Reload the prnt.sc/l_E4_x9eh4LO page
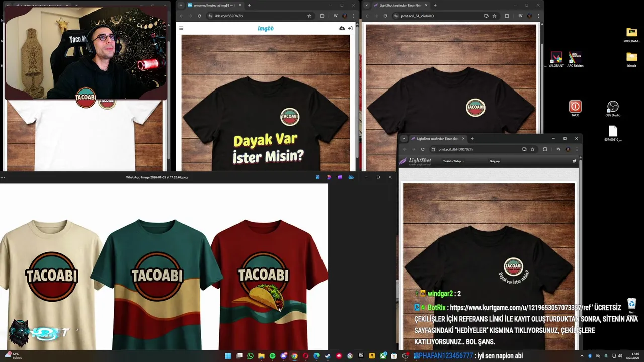 pos(385,16)
